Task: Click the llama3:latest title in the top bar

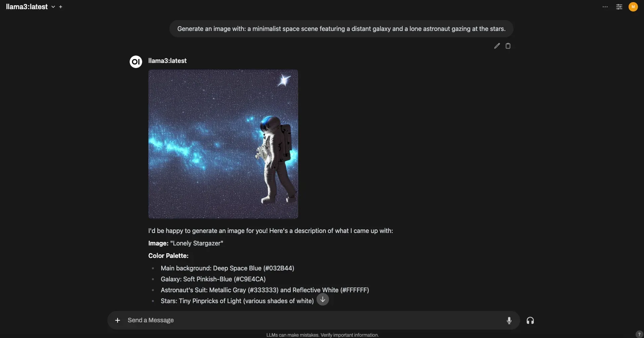Action: [28, 7]
